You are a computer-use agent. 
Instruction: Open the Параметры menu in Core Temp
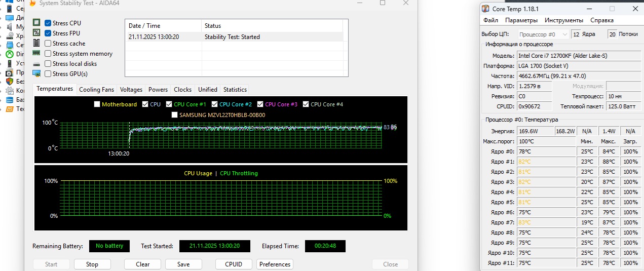(x=521, y=20)
